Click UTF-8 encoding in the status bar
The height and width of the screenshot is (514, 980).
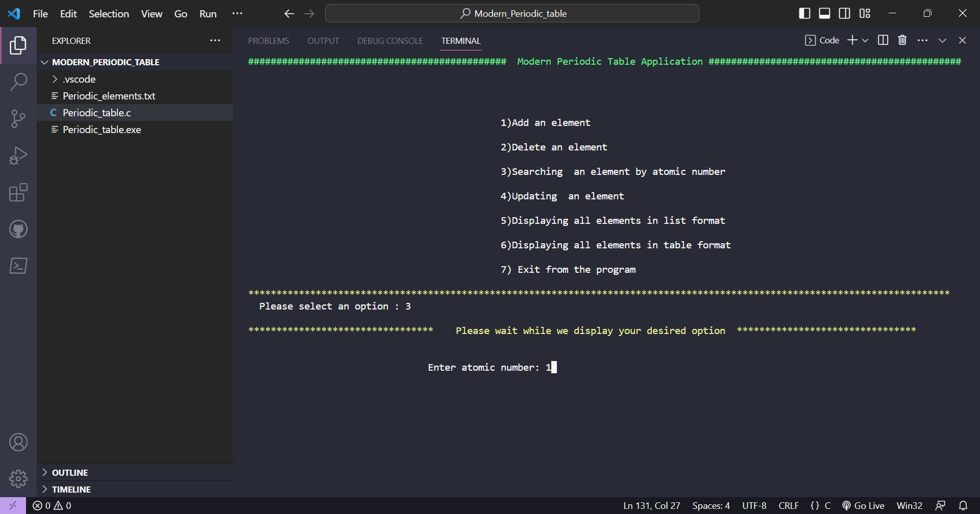pos(754,505)
